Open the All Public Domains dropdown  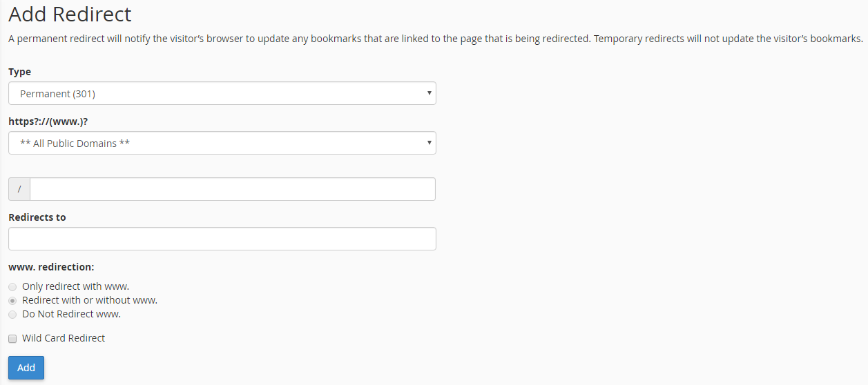click(222, 143)
